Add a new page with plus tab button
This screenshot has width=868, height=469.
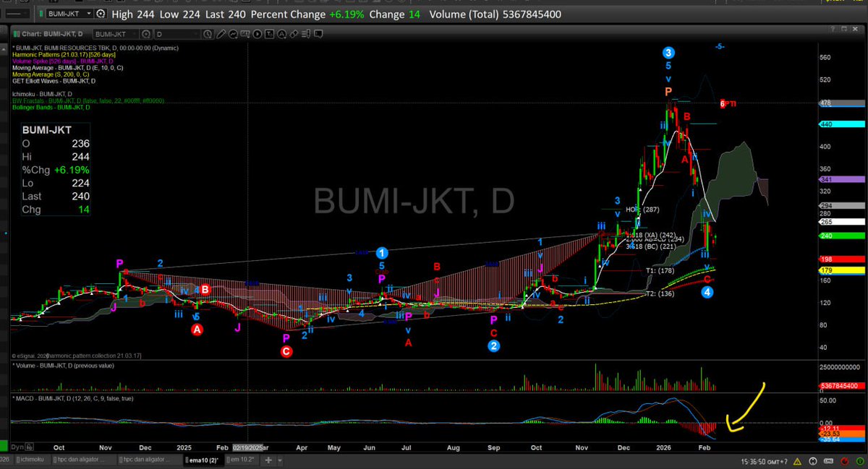tap(268, 460)
